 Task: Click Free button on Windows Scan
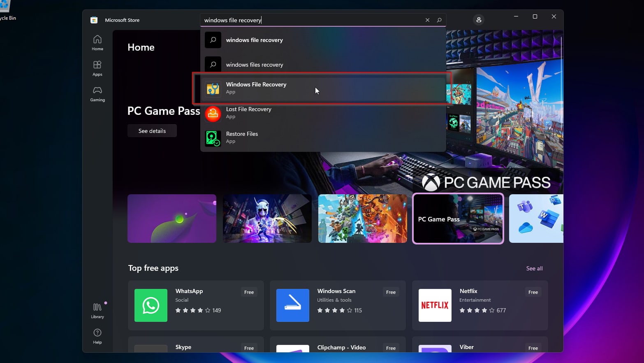coord(391,292)
